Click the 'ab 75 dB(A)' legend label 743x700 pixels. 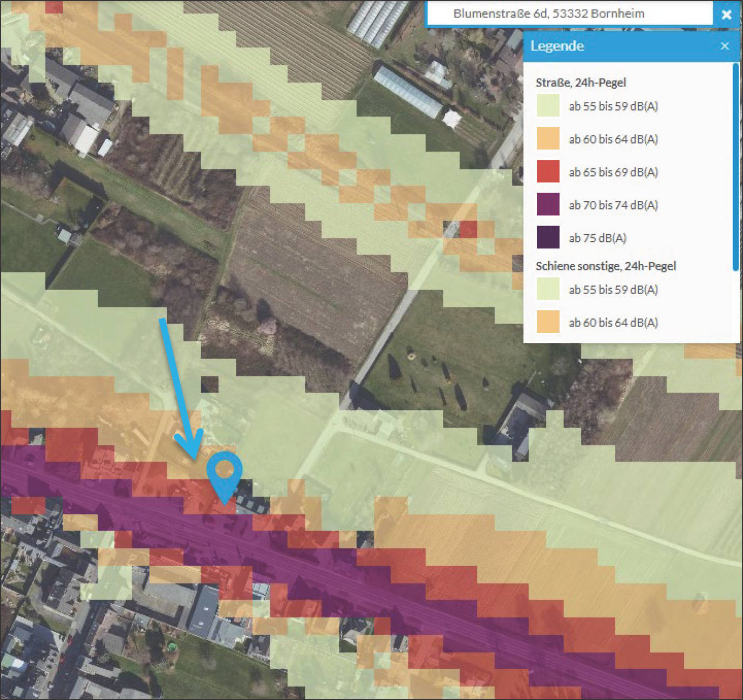click(597, 238)
